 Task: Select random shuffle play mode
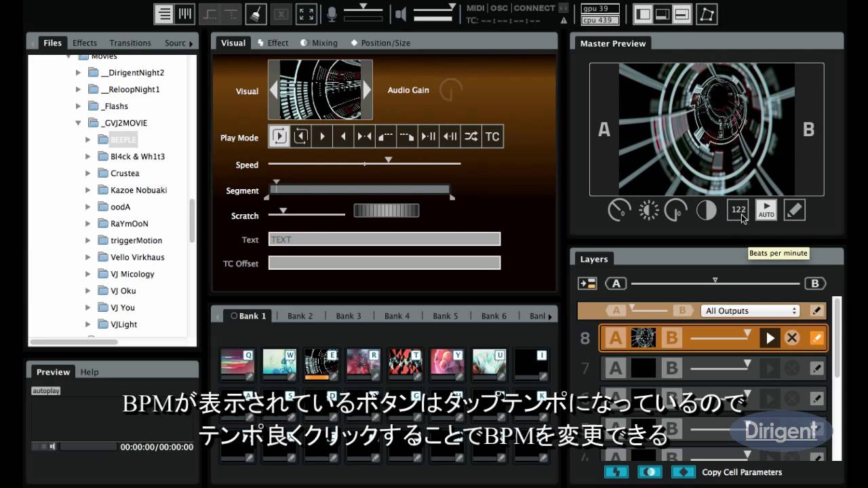click(471, 136)
